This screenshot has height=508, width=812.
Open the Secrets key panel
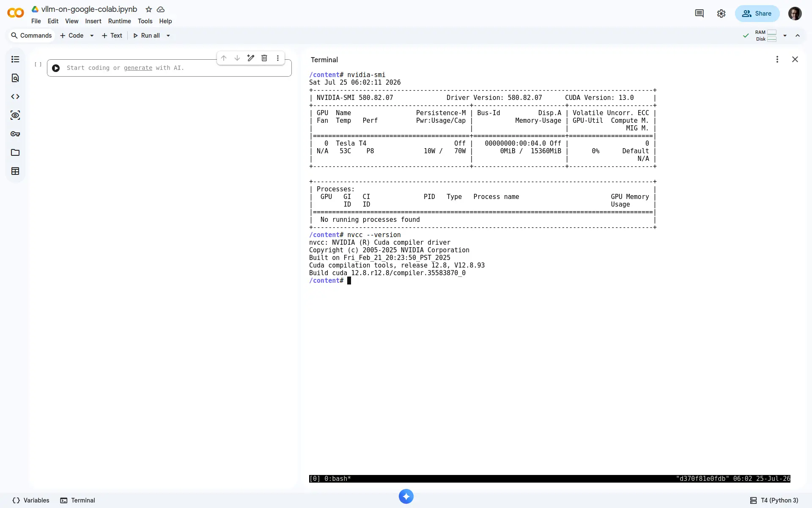15,134
